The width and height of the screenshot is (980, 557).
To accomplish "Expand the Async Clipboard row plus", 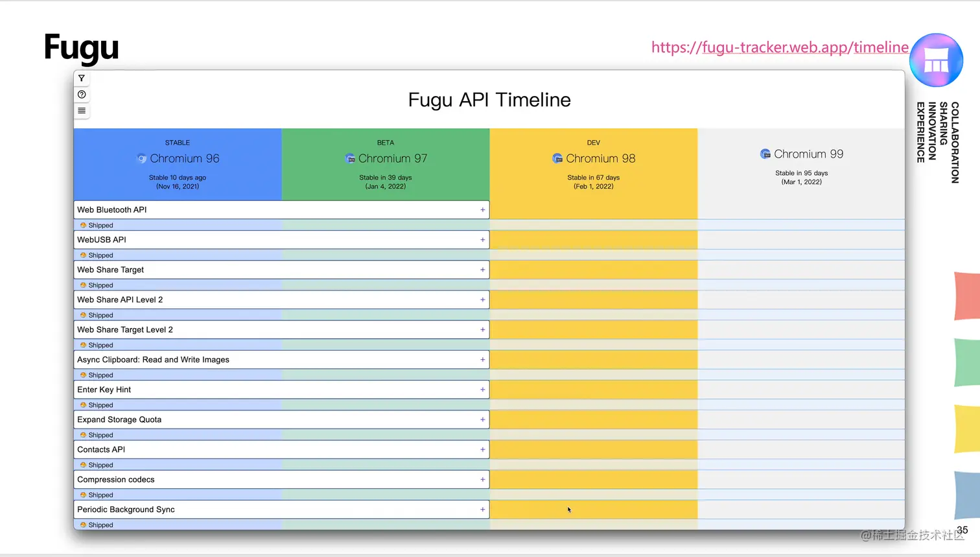I will click(482, 359).
